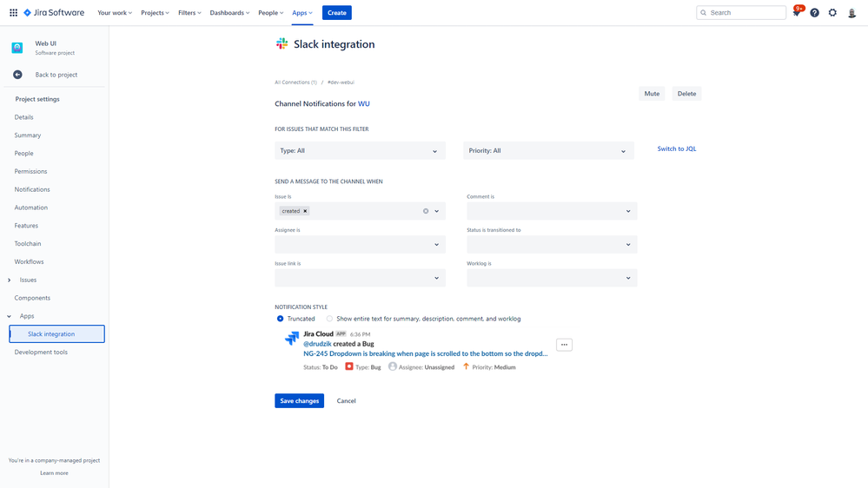
Task: Click the Back to project link
Action: 56,75
